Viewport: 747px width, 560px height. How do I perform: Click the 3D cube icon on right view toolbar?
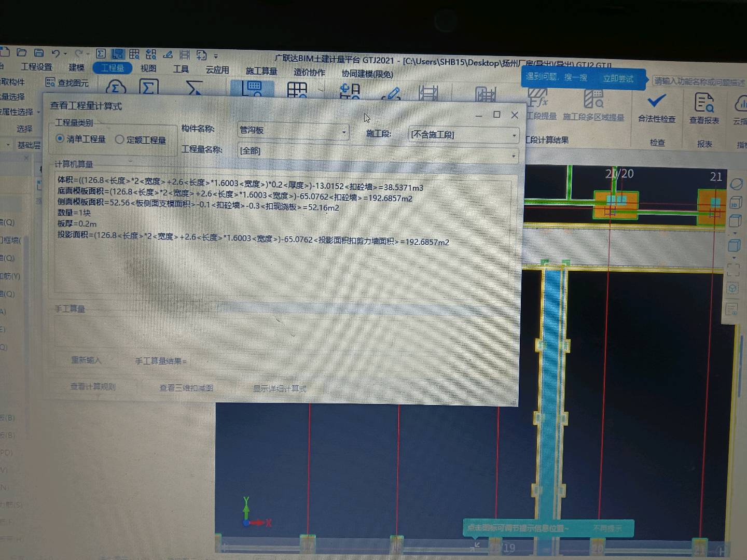735,202
